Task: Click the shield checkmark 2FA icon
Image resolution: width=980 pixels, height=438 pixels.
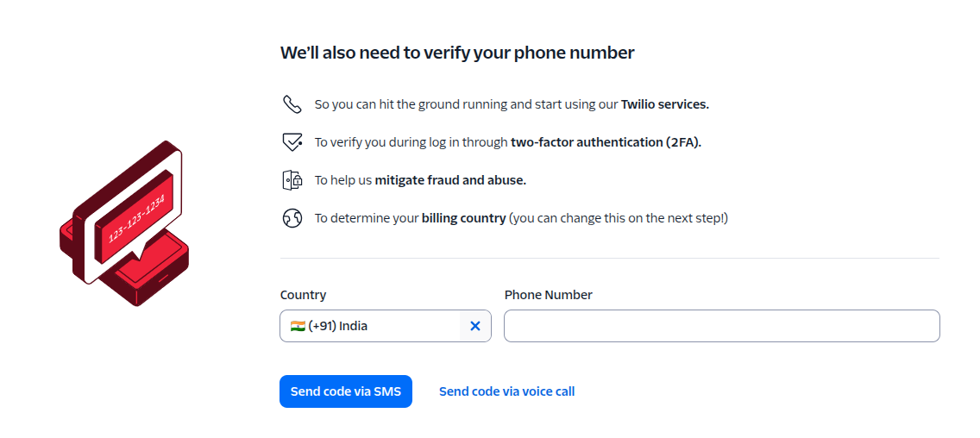Action: coord(292,142)
